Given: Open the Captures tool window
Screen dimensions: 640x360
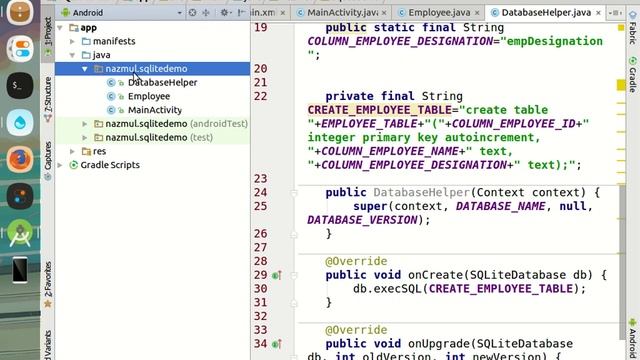Looking at the screenshot, I should click(48, 160).
